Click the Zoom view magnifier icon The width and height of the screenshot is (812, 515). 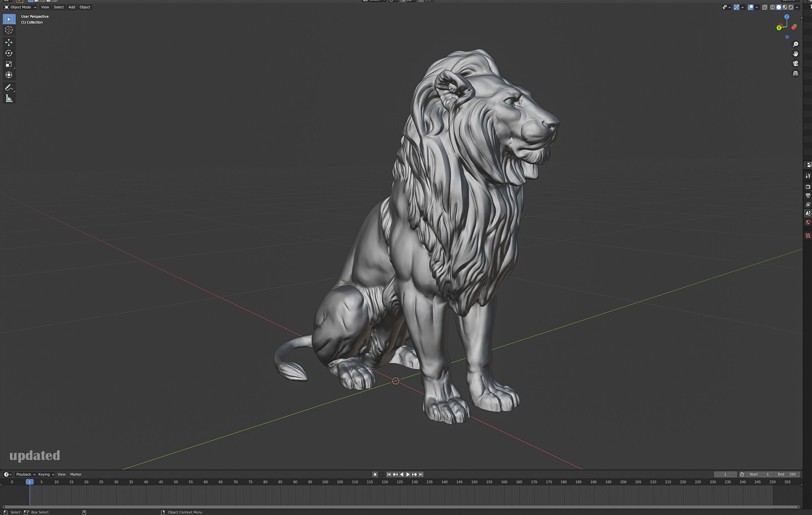point(795,44)
